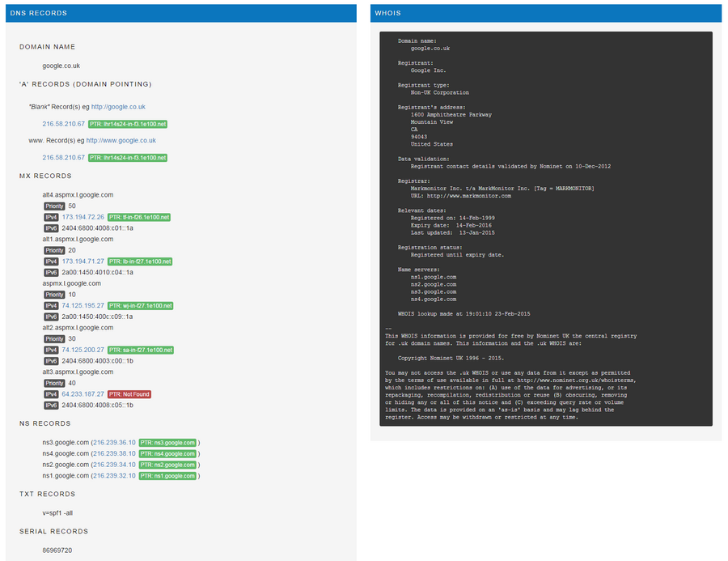This screenshot has width=728, height=561.
Task: Click the SERIAL RECORDS heading
Action: pyautogui.click(x=53, y=531)
